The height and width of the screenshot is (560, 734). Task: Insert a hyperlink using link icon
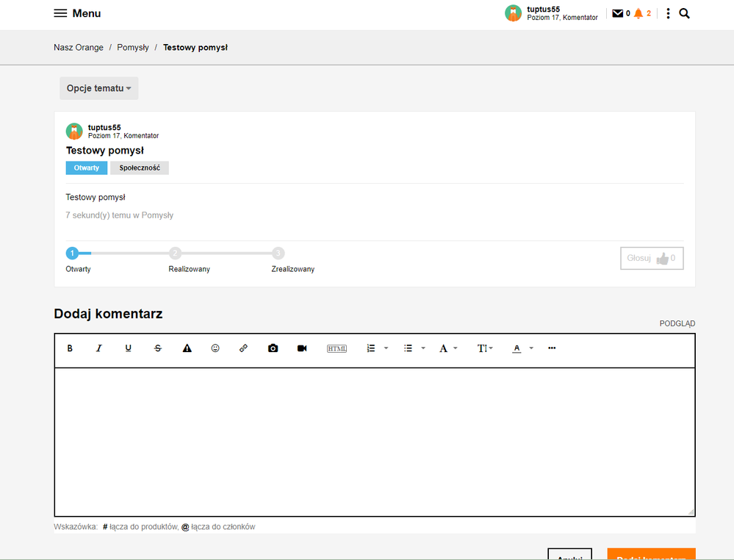point(244,348)
